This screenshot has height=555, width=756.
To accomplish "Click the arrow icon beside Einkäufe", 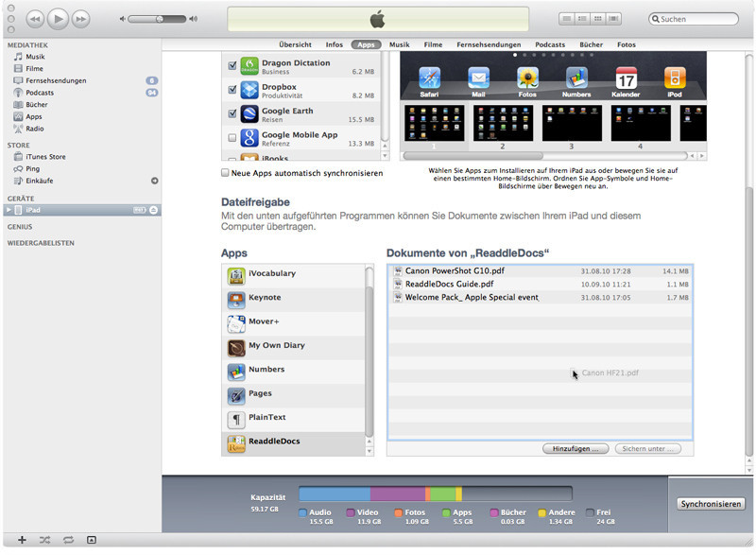I will [x=154, y=181].
